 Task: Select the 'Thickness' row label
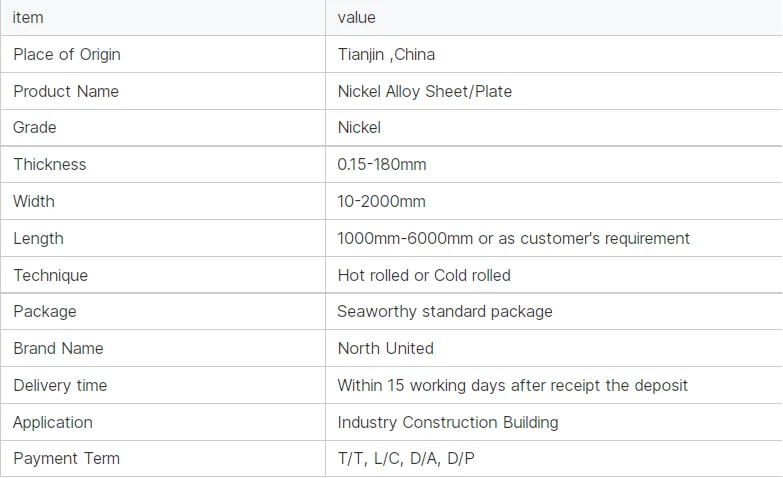50,164
